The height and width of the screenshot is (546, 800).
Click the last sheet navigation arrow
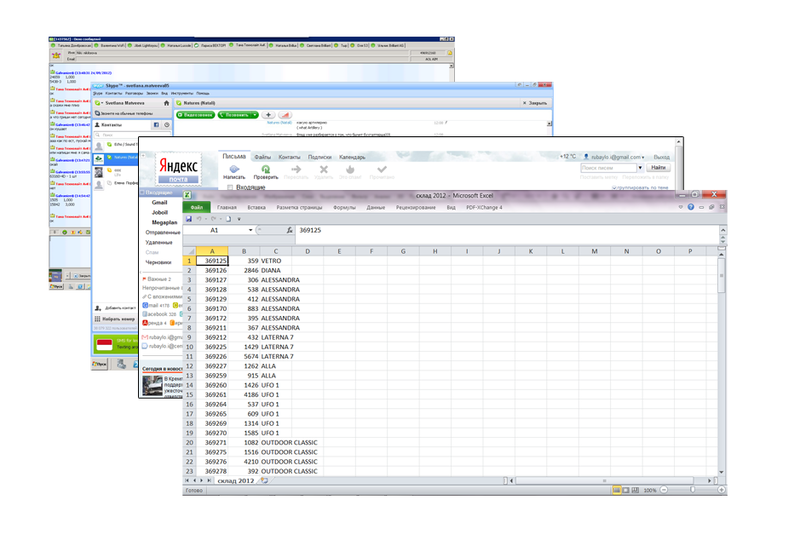[209, 481]
